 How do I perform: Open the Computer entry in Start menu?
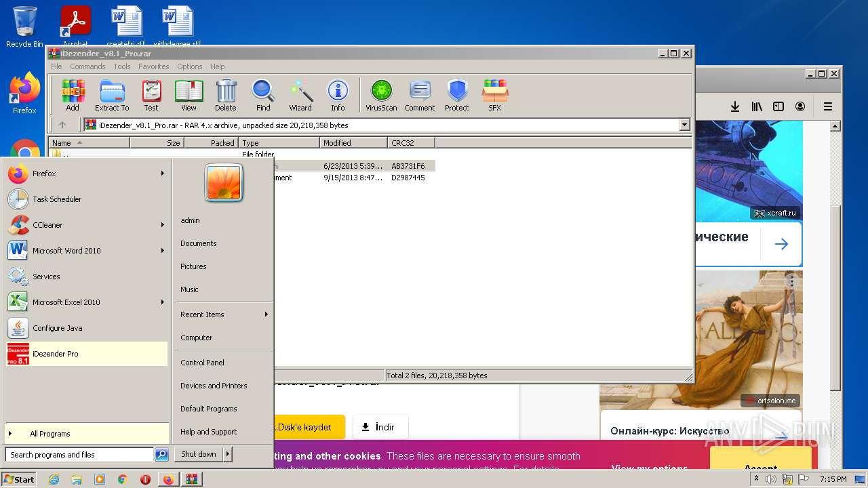(197, 338)
